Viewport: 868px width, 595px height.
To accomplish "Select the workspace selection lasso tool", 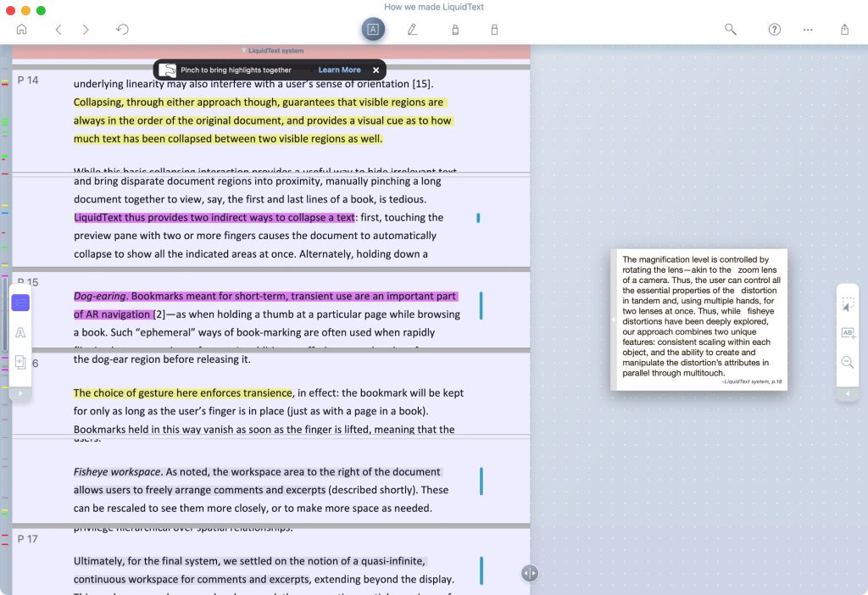I will point(848,304).
